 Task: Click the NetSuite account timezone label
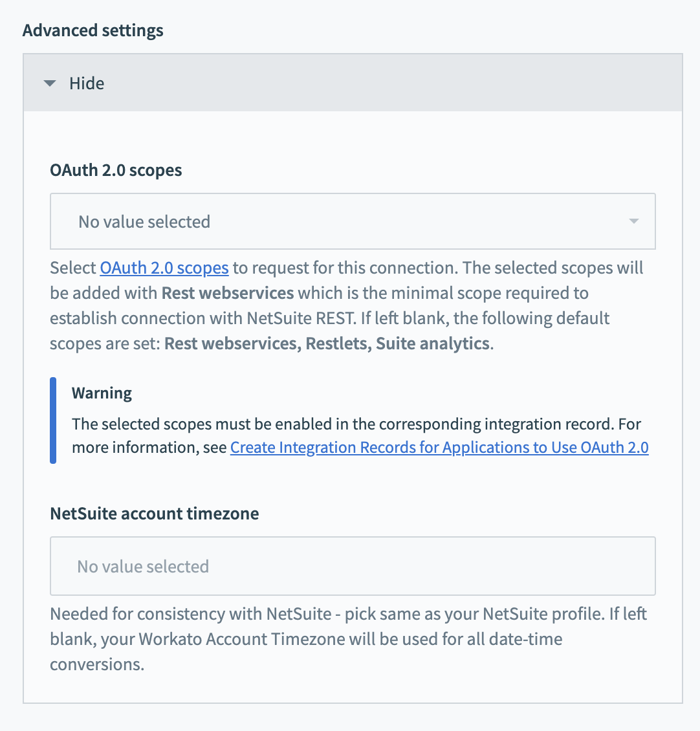pos(154,514)
